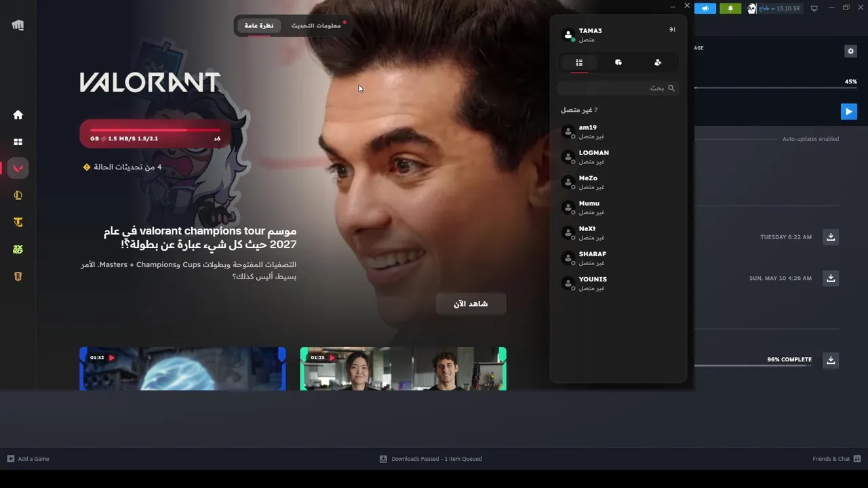The height and width of the screenshot is (488, 868).
Task: Open the chat messages tab icon
Action: (x=618, y=62)
